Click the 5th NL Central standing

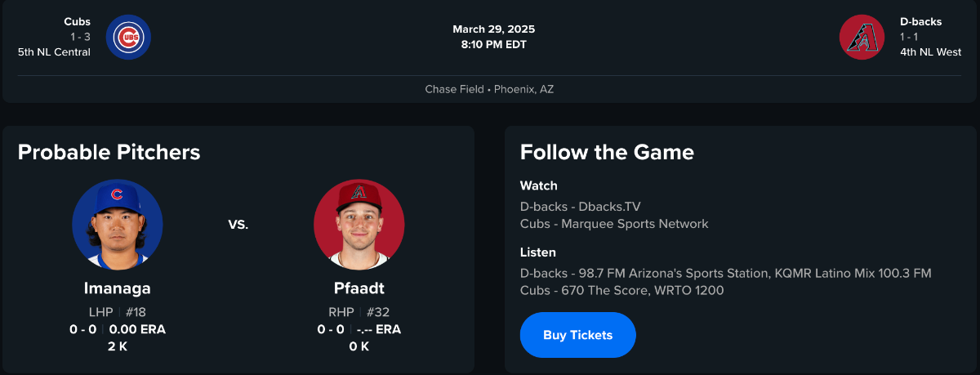[54, 52]
